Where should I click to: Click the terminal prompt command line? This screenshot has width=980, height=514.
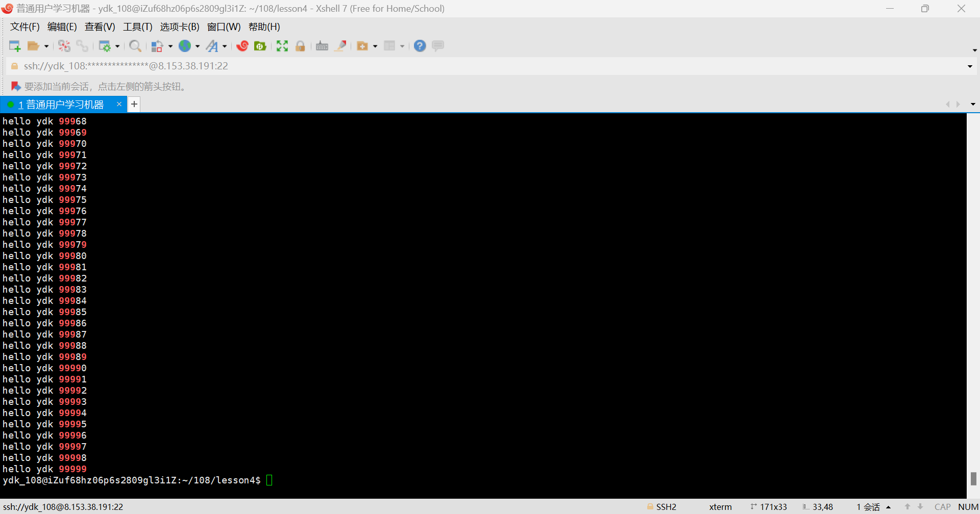[138, 480]
